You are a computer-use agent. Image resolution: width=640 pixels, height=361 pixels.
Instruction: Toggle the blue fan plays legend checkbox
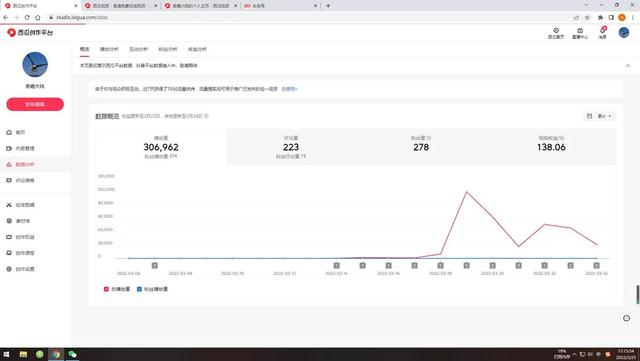pyautogui.click(x=139, y=289)
